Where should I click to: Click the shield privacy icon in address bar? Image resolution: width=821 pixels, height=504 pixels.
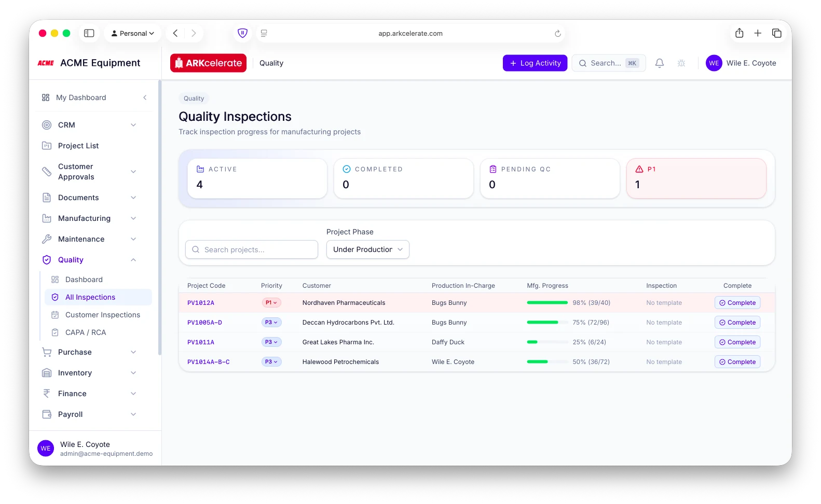[242, 33]
